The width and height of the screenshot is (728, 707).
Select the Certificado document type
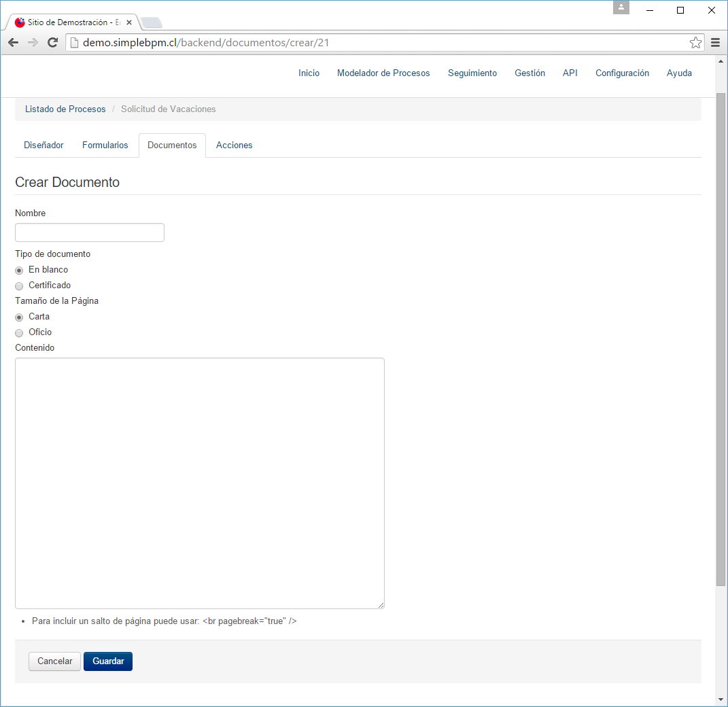click(x=19, y=286)
